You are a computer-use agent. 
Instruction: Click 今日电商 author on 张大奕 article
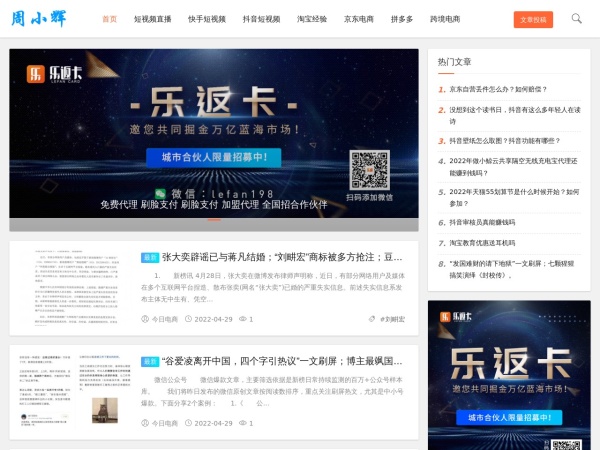click(165, 319)
